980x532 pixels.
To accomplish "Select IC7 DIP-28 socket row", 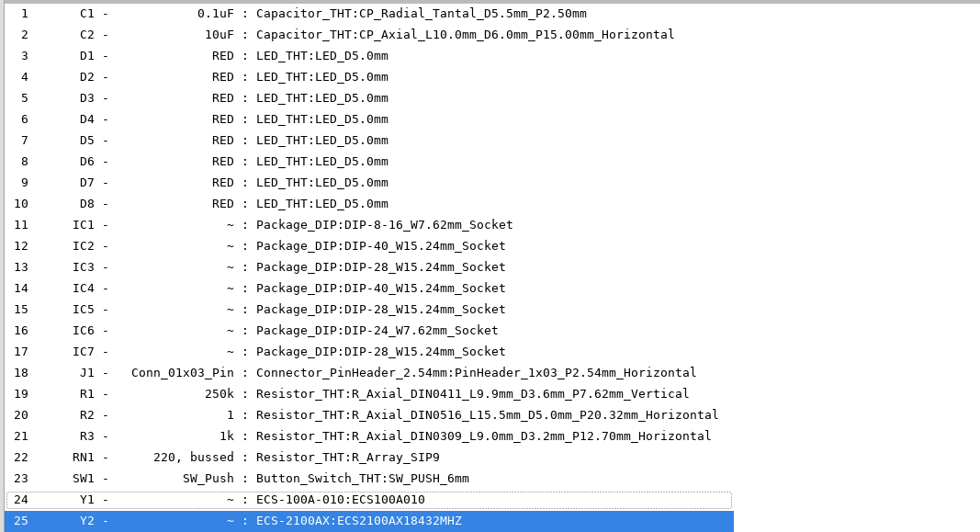I will [368, 352].
